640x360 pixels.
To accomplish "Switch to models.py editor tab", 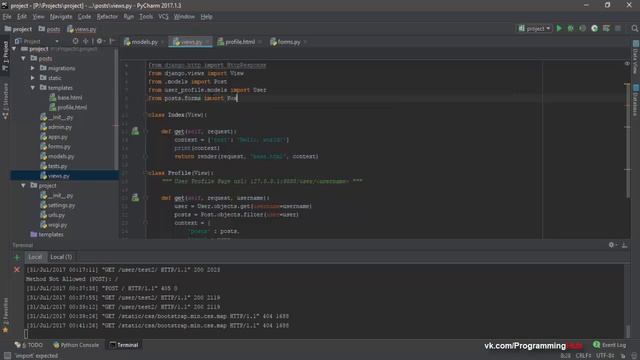I will point(144,42).
